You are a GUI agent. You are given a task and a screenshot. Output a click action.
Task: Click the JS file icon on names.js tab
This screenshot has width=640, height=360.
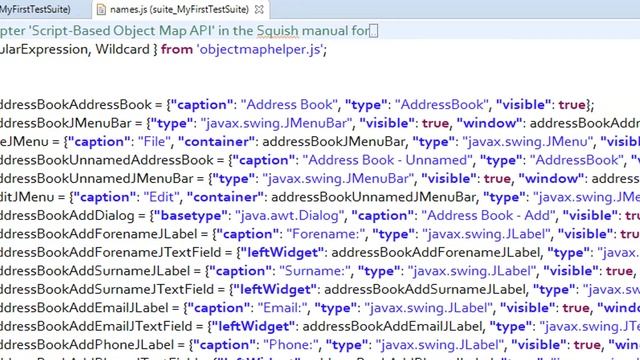click(x=100, y=9)
